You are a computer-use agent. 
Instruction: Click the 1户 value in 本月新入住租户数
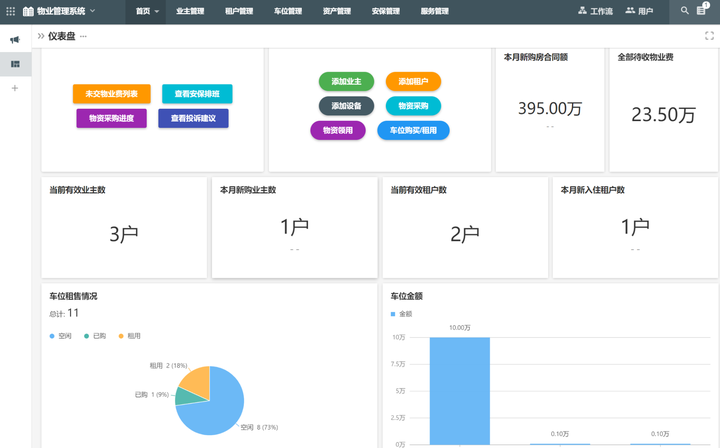[635, 227]
